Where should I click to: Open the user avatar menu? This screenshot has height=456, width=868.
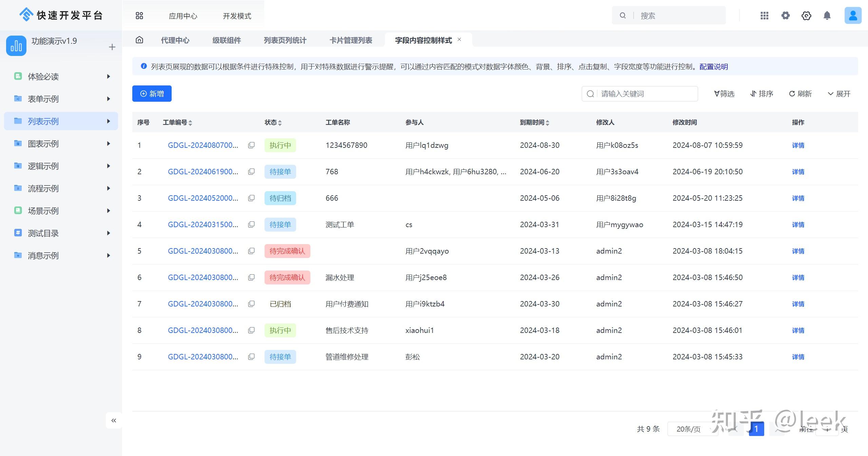[x=853, y=16]
